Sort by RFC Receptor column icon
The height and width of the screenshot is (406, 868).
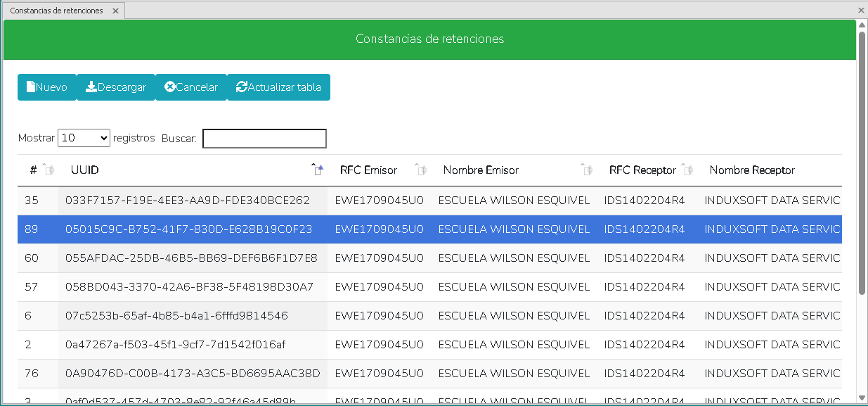687,170
